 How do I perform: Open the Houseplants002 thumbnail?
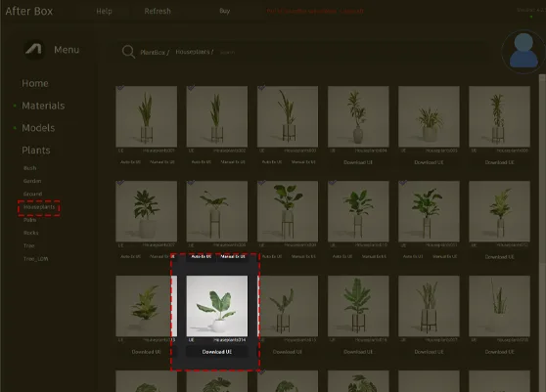pyautogui.click(x=217, y=116)
